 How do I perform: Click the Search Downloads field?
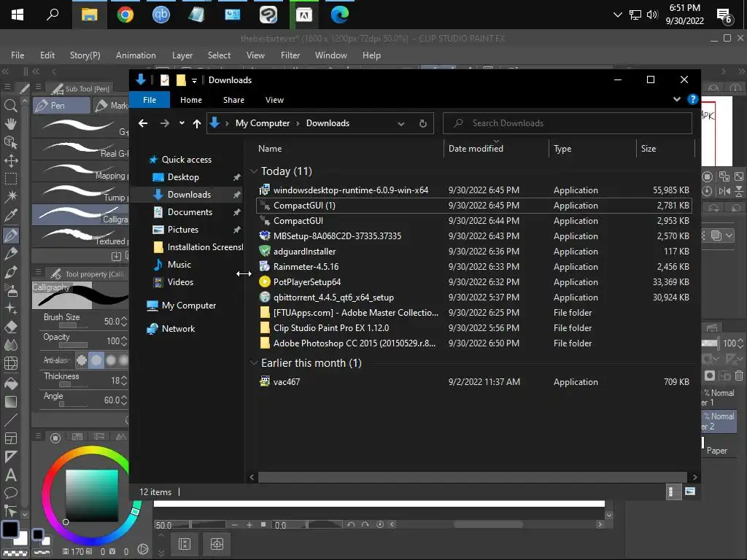pyautogui.click(x=567, y=123)
